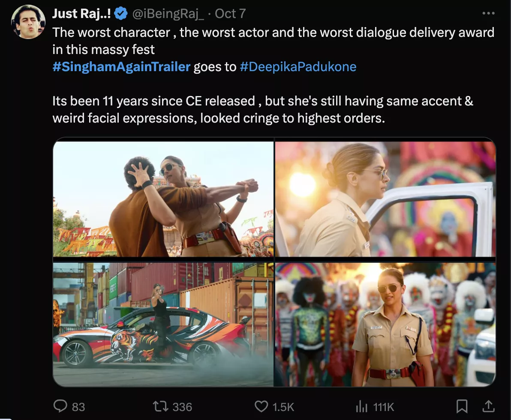Click the display name Just Raj..!
Viewport: 511px width, 420px height.
click(x=82, y=14)
